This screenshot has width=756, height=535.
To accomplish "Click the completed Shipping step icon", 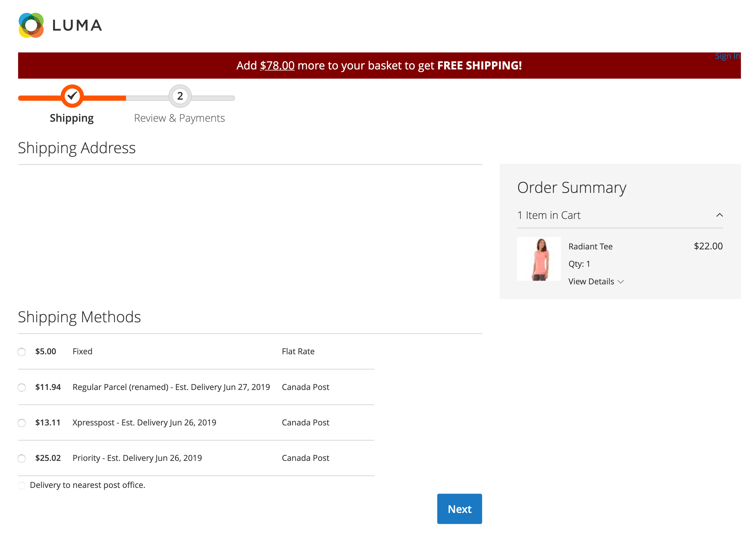I will [72, 95].
